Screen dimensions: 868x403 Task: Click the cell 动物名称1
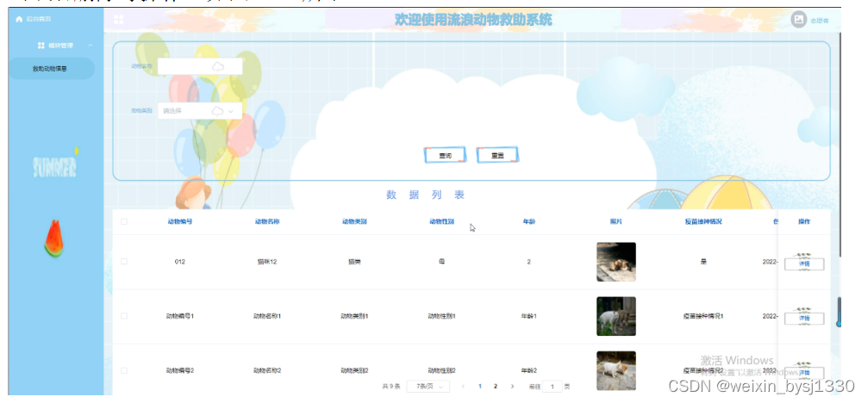click(267, 316)
